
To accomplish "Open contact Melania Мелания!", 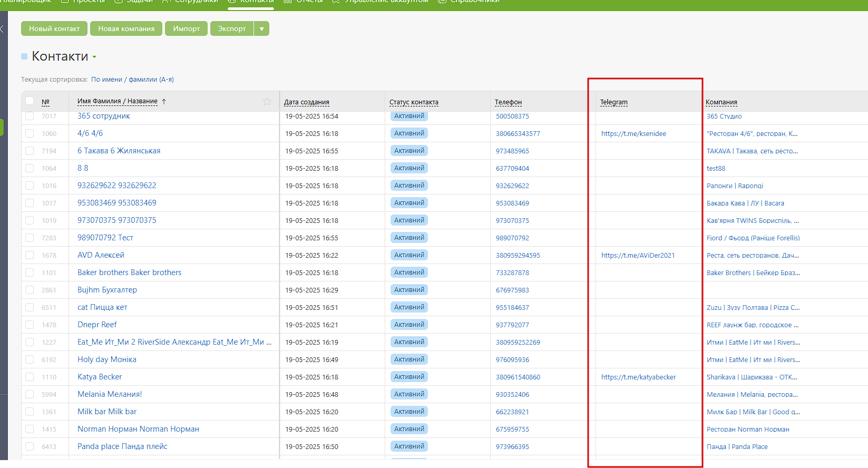I will (x=110, y=394).
